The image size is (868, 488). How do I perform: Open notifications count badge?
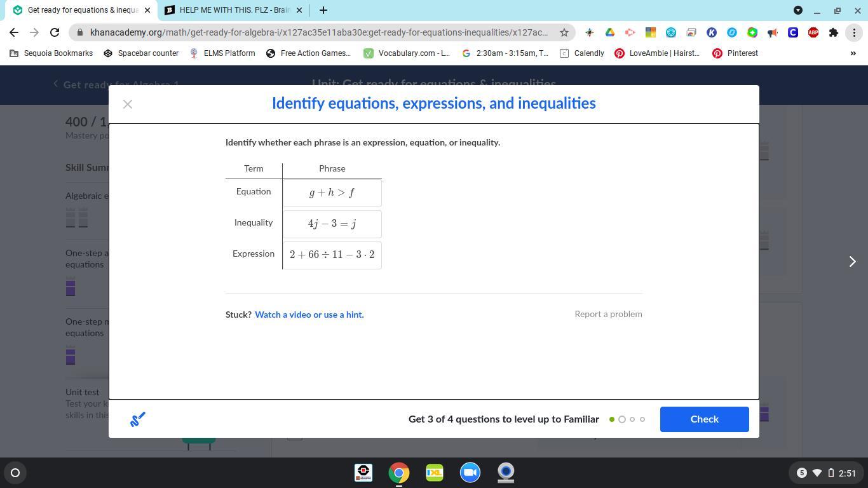tap(801, 473)
